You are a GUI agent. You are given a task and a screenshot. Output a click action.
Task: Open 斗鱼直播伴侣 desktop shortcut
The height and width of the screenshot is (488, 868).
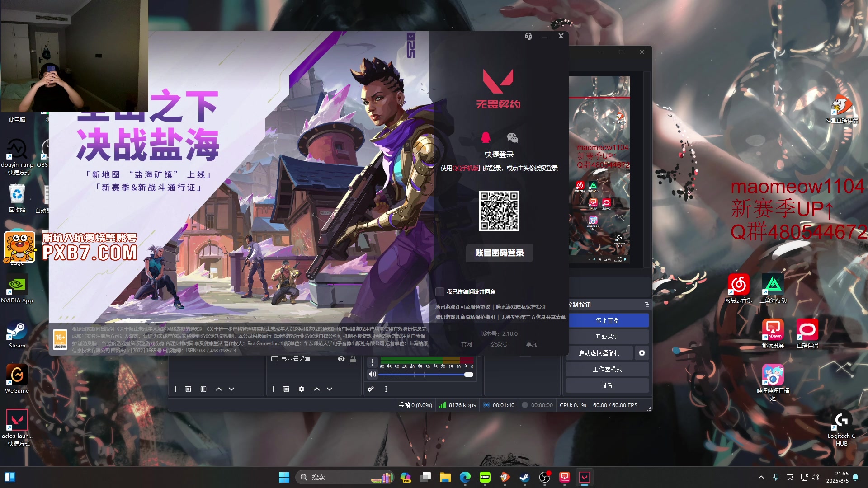[x=842, y=108]
